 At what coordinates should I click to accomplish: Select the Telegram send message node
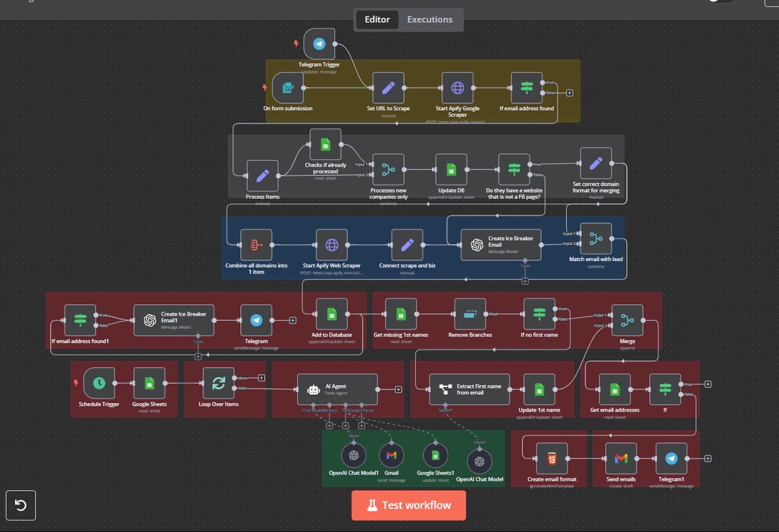coord(256,320)
